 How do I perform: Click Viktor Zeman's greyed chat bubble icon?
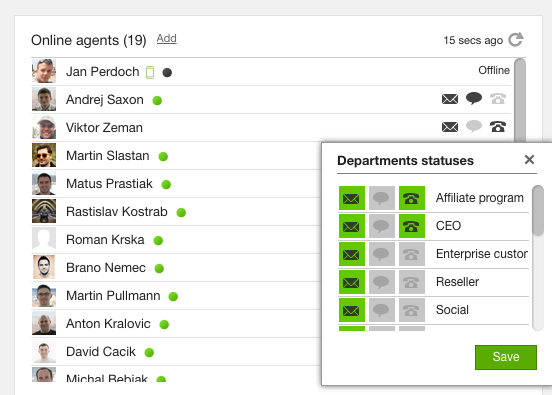tap(474, 126)
